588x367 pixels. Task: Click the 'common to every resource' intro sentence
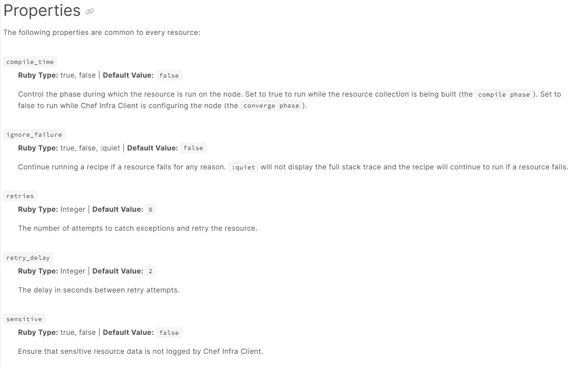click(x=102, y=33)
